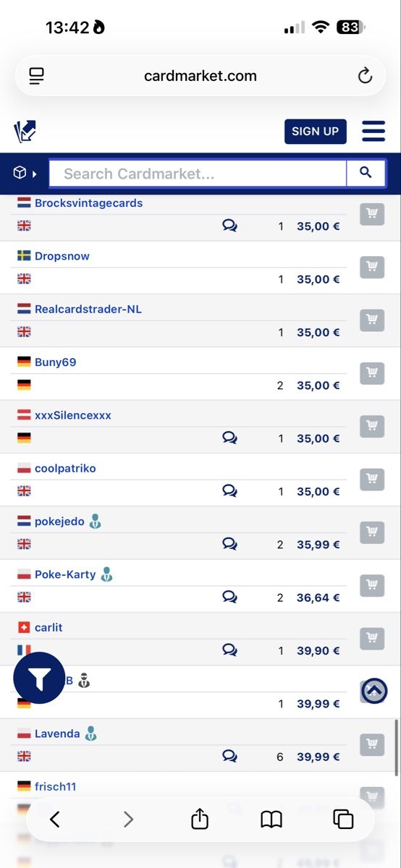Reload the page in Safari
This screenshot has width=401, height=868.
[365, 76]
